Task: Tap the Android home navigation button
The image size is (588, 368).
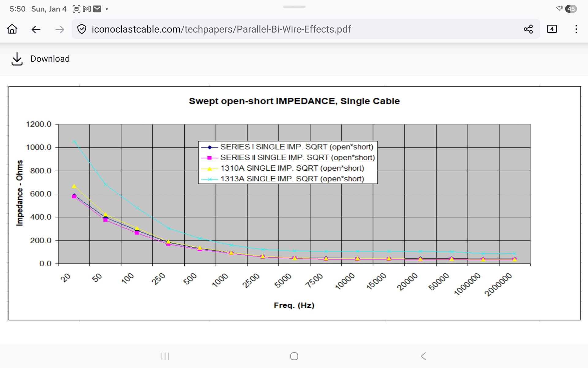Action: [x=294, y=356]
